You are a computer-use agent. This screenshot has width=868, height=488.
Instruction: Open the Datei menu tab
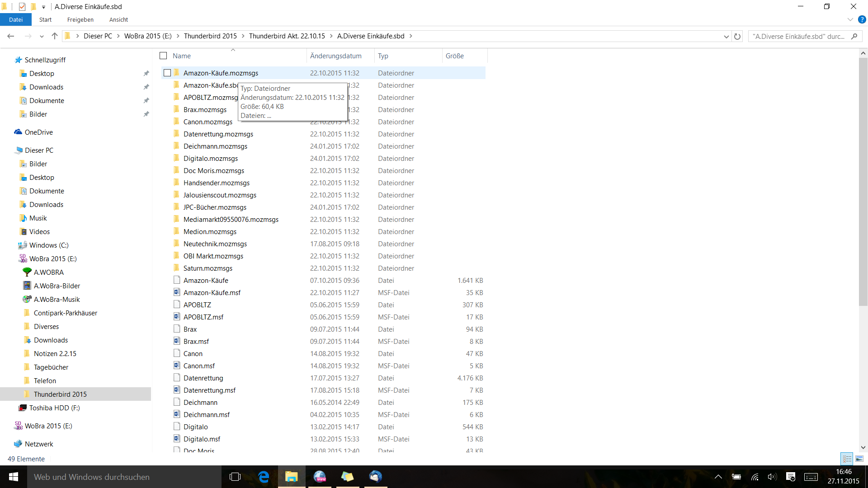[x=15, y=19]
